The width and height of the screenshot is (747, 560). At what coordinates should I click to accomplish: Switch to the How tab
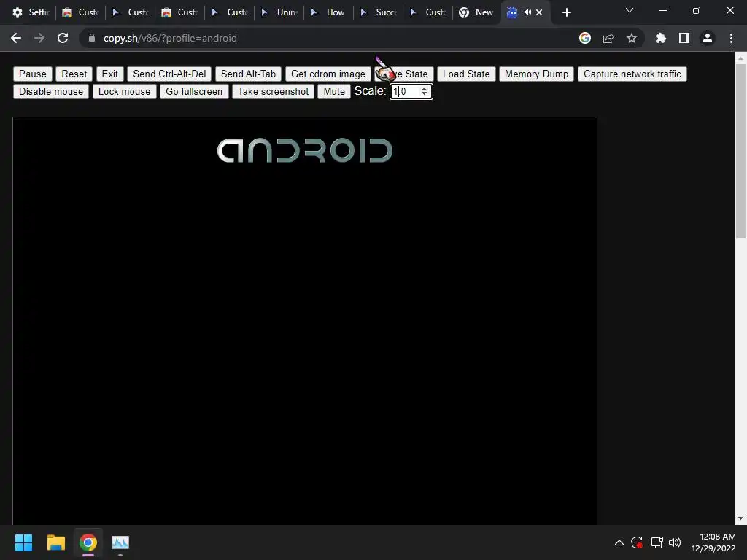[329, 12]
